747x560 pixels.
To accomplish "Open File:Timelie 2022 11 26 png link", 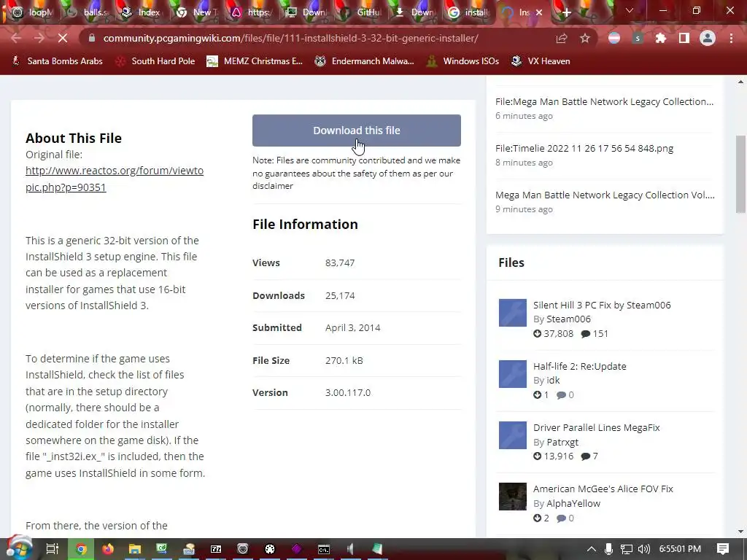I will tap(584, 148).
